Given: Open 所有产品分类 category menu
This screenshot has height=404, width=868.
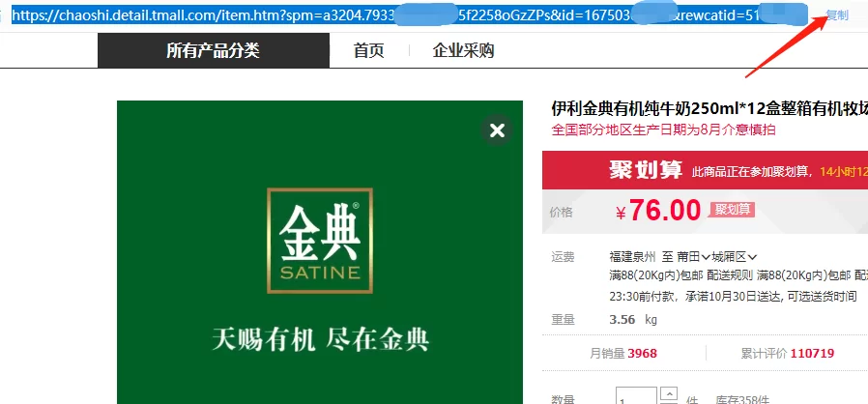Looking at the screenshot, I should pos(213,51).
